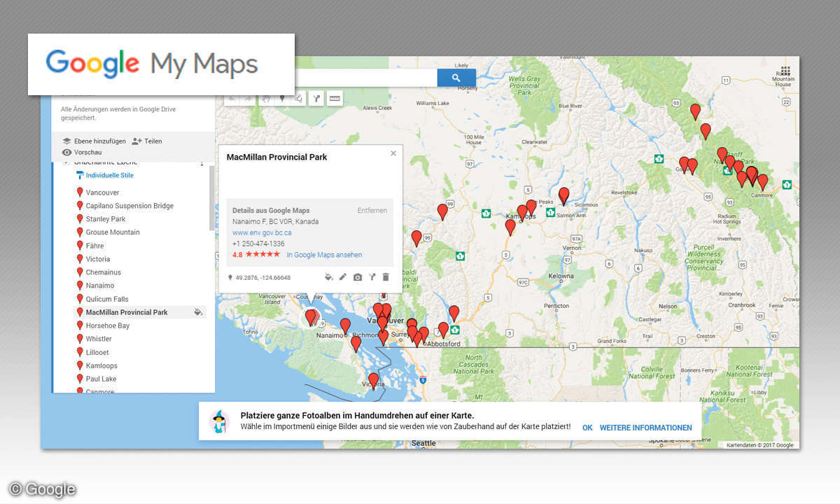The height and width of the screenshot is (504, 840).
Task: Select the add marker tool
Action: click(x=282, y=99)
